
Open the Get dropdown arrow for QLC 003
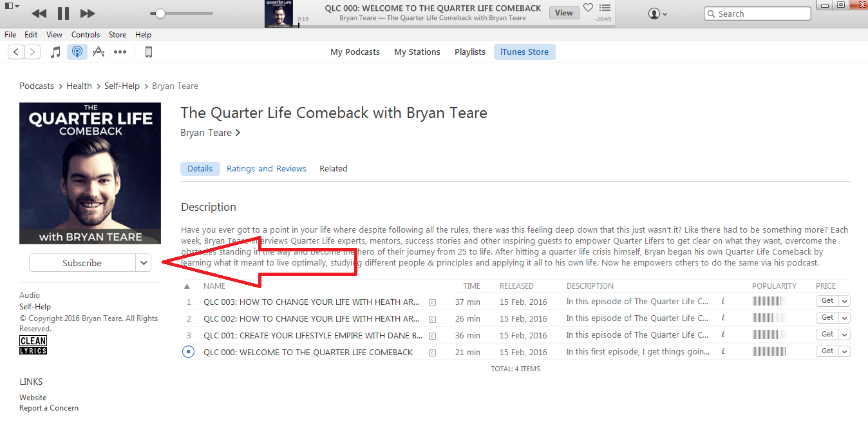pyautogui.click(x=845, y=301)
